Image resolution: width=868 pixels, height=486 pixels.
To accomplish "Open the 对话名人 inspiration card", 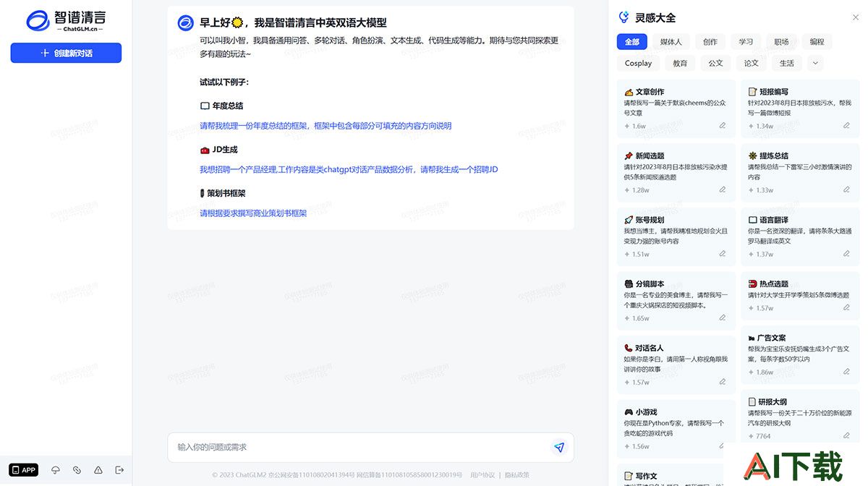I will tap(676, 364).
